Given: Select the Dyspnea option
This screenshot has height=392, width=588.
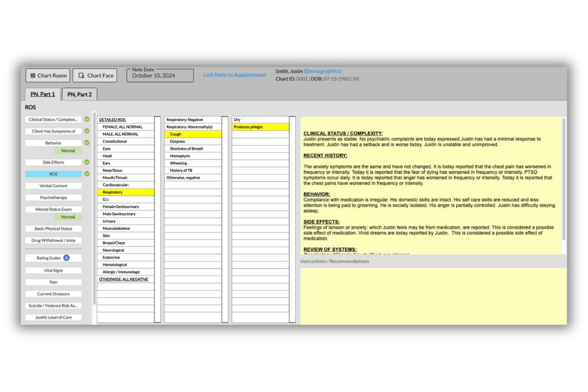Looking at the screenshot, I should [193, 141].
